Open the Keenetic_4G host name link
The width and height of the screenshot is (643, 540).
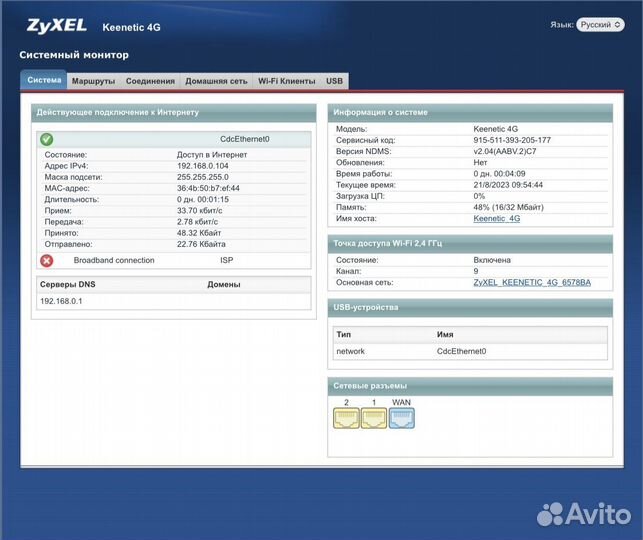496,218
